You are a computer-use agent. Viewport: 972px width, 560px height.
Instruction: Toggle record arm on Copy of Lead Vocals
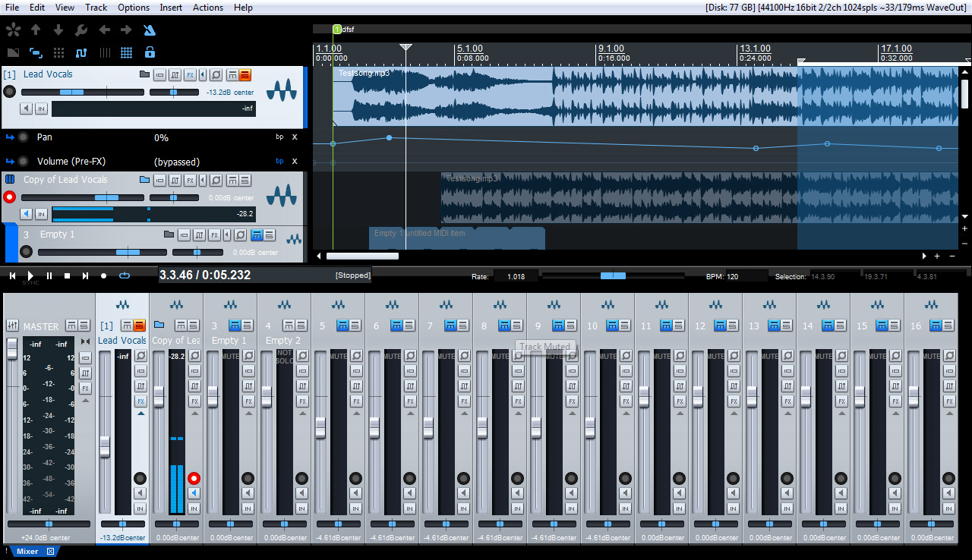9,197
